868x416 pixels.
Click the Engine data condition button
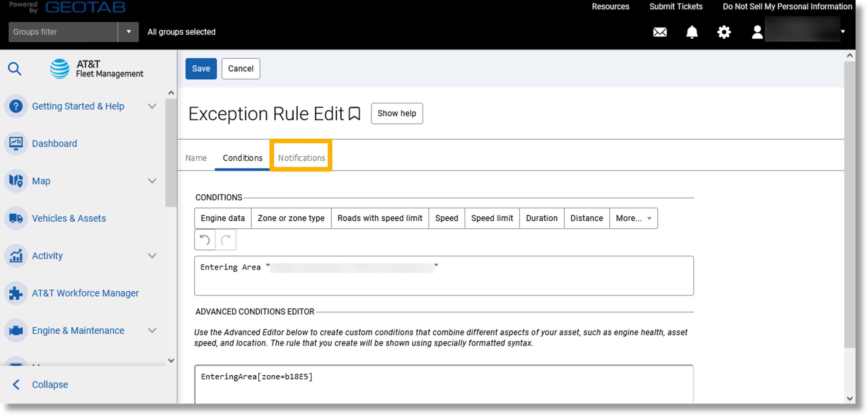222,218
